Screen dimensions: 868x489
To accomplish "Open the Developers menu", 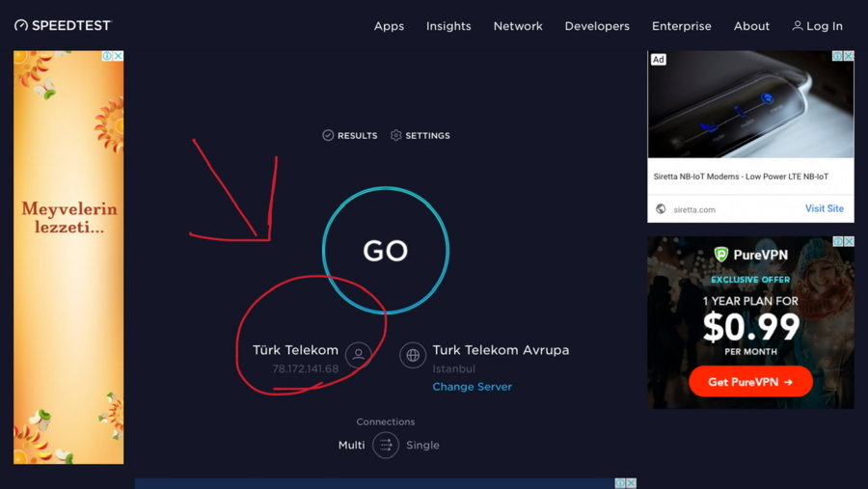I will (x=597, y=26).
